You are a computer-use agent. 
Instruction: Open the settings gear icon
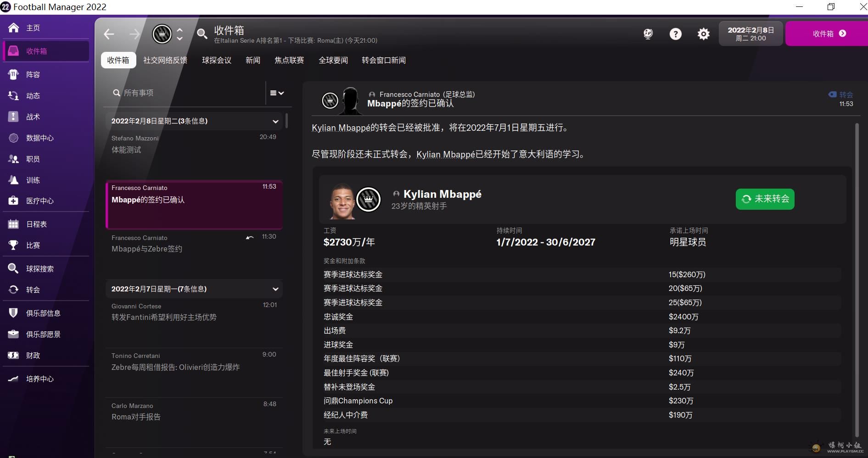703,34
